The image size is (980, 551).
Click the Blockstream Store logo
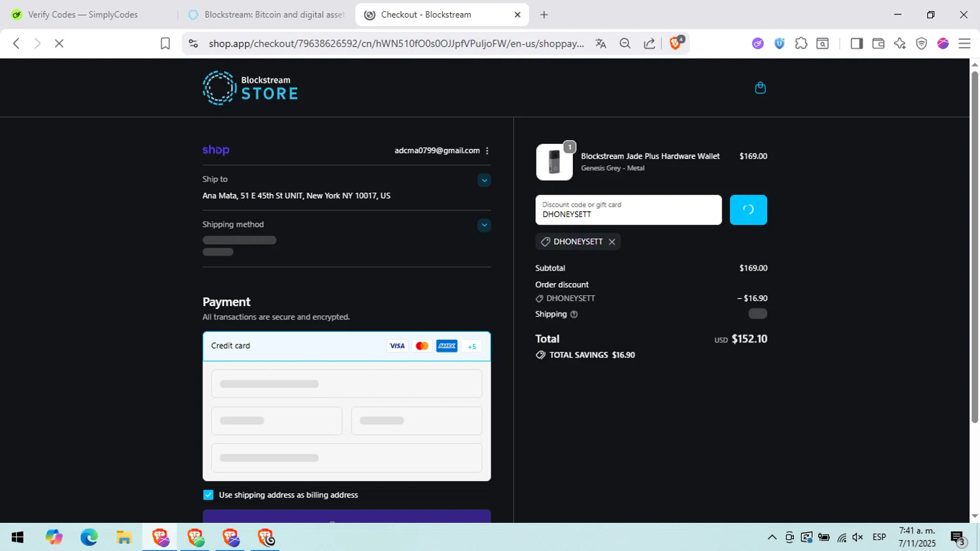[250, 88]
